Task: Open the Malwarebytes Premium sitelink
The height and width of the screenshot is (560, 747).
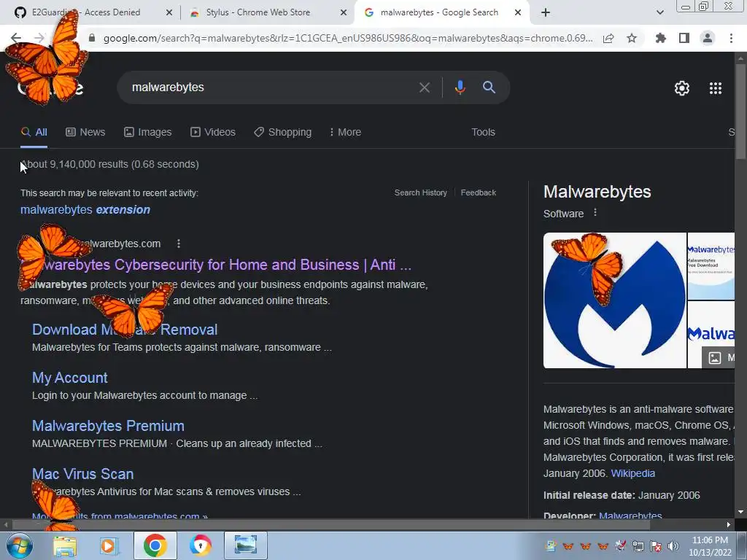Action: [x=108, y=426]
